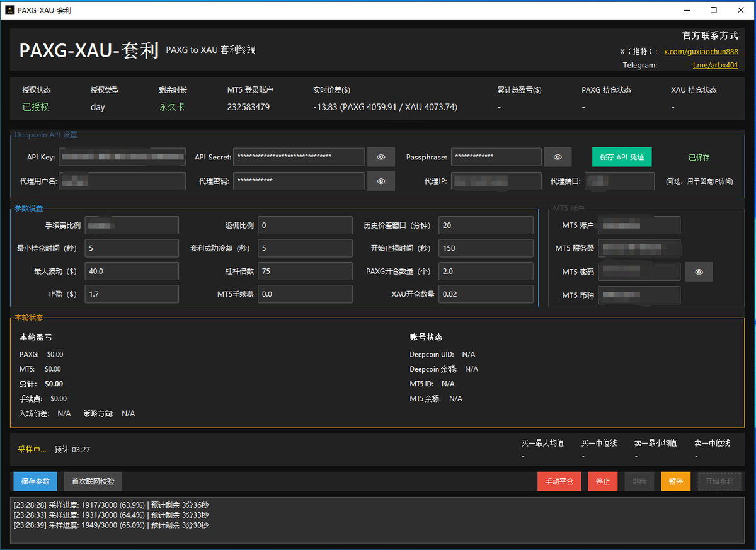The height and width of the screenshot is (550, 756).
Task: Click the Deepcoin UID: N/A text
Action: (x=442, y=355)
